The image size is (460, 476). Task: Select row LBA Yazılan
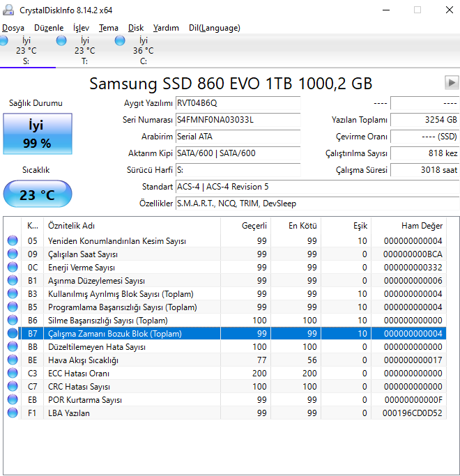click(233, 413)
